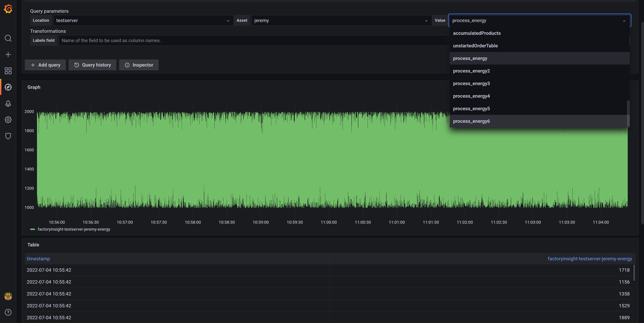The height and width of the screenshot is (323, 644).
Task: Open Configuration gear icon
Action: pos(8,120)
